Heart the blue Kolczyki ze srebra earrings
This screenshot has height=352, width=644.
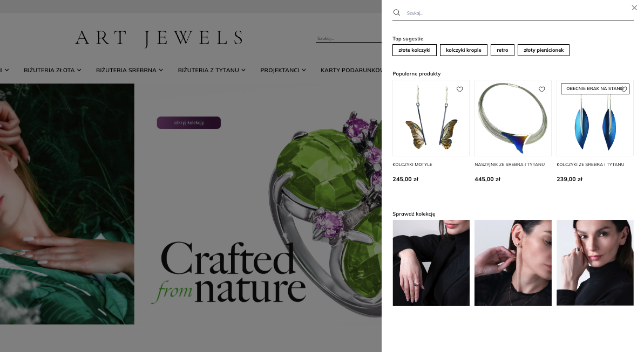[624, 89]
